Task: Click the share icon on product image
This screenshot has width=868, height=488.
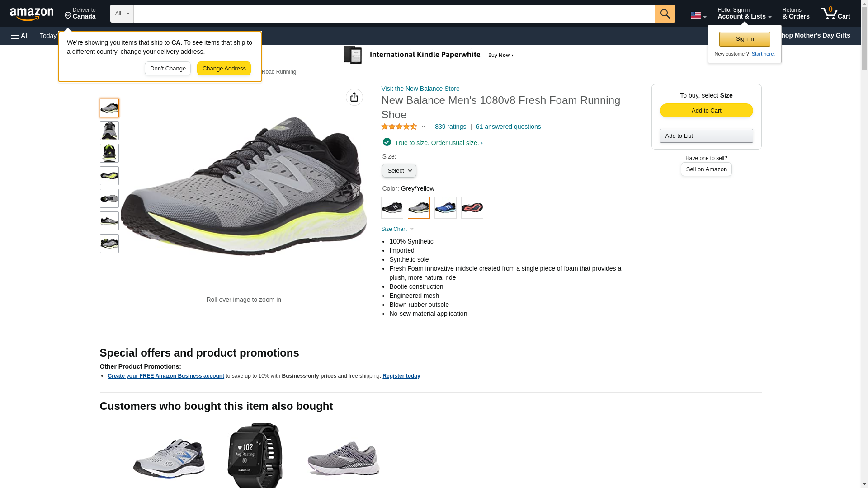Action: tap(354, 97)
